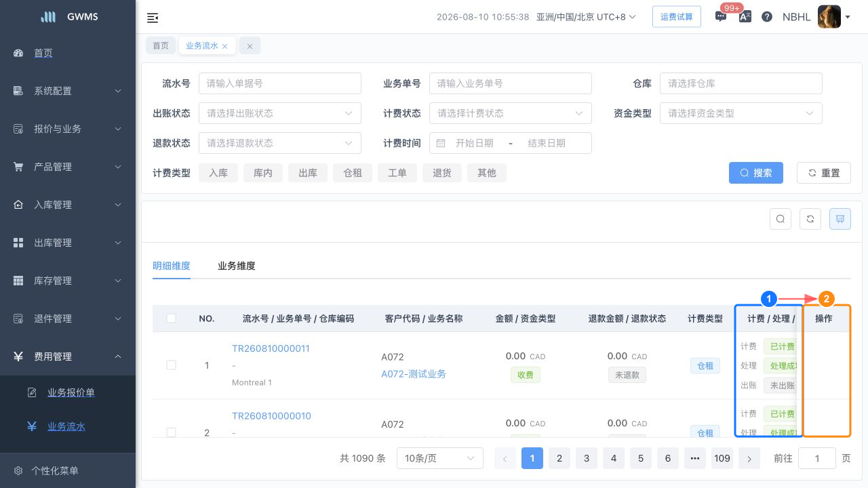Open the TR260810000011 transaction link
The image size is (868, 488).
(271, 348)
